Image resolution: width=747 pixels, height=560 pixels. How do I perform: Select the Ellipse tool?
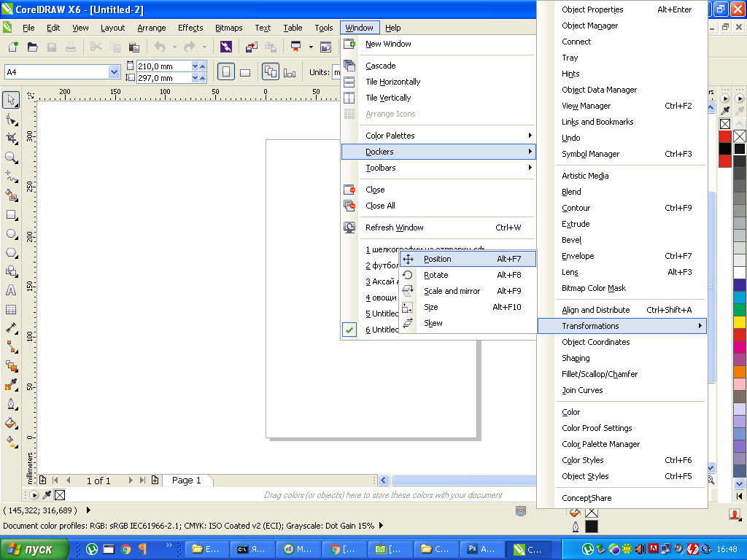(11, 234)
